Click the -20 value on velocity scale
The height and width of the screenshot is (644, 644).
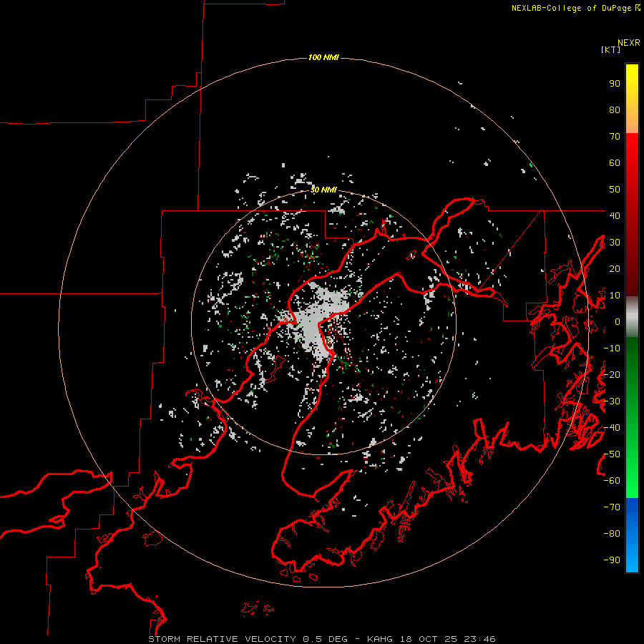612,375
